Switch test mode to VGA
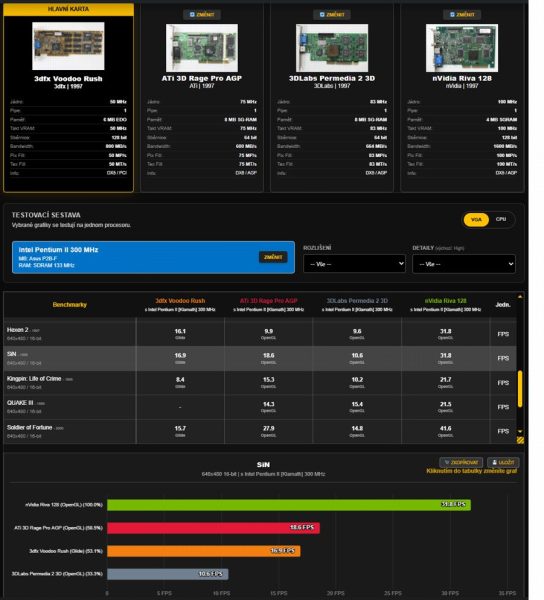This screenshot has height=600, width=544. tap(476, 220)
